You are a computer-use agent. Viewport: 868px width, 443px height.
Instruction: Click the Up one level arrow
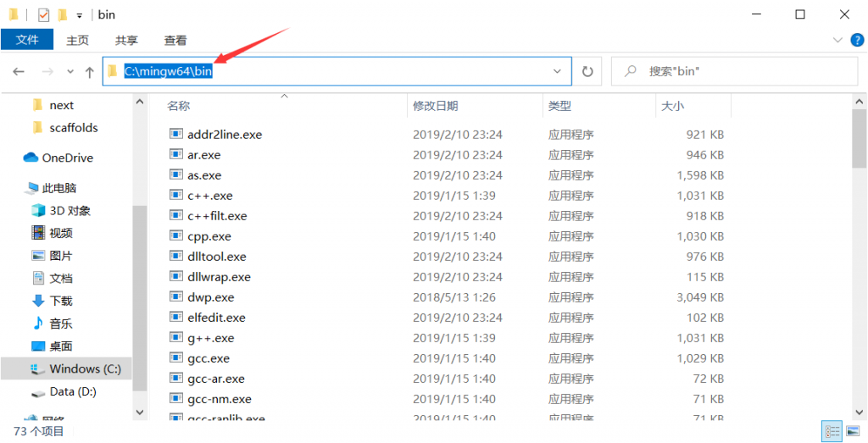89,72
